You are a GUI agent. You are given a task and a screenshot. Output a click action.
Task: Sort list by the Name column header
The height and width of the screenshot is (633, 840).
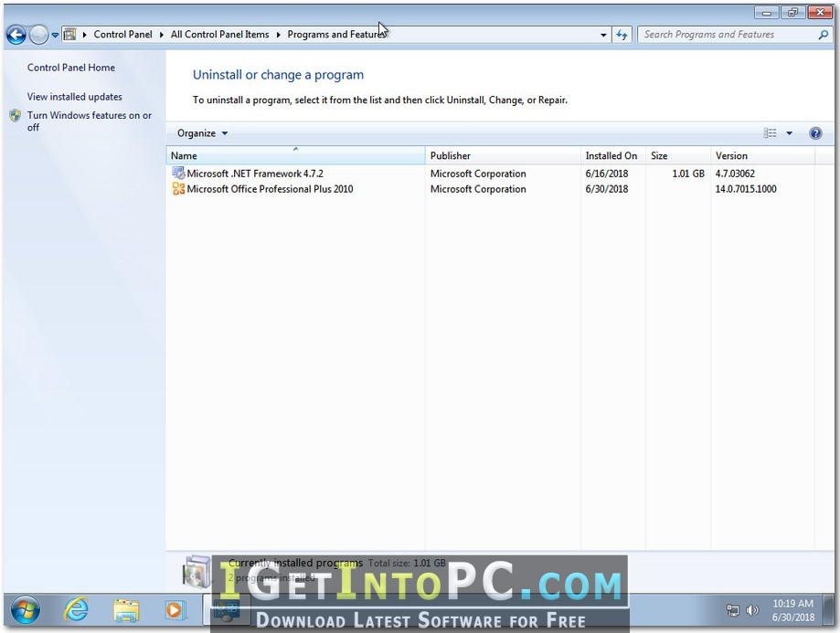[296, 155]
